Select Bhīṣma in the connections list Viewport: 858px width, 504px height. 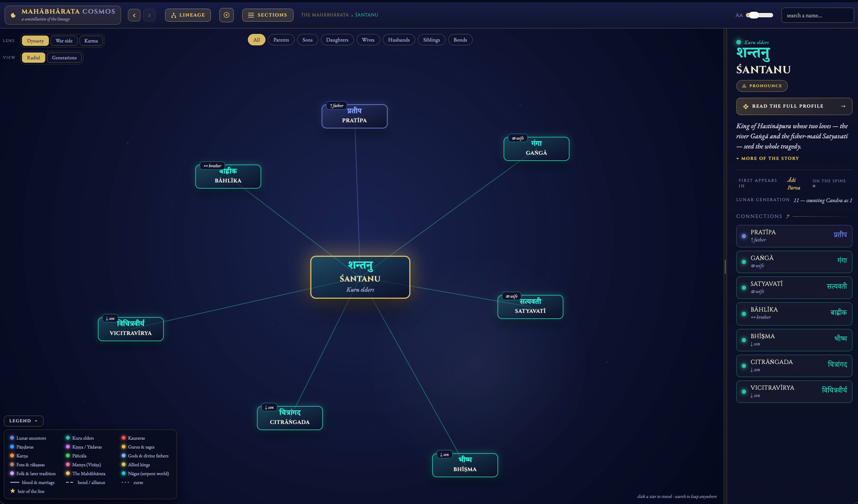point(794,340)
